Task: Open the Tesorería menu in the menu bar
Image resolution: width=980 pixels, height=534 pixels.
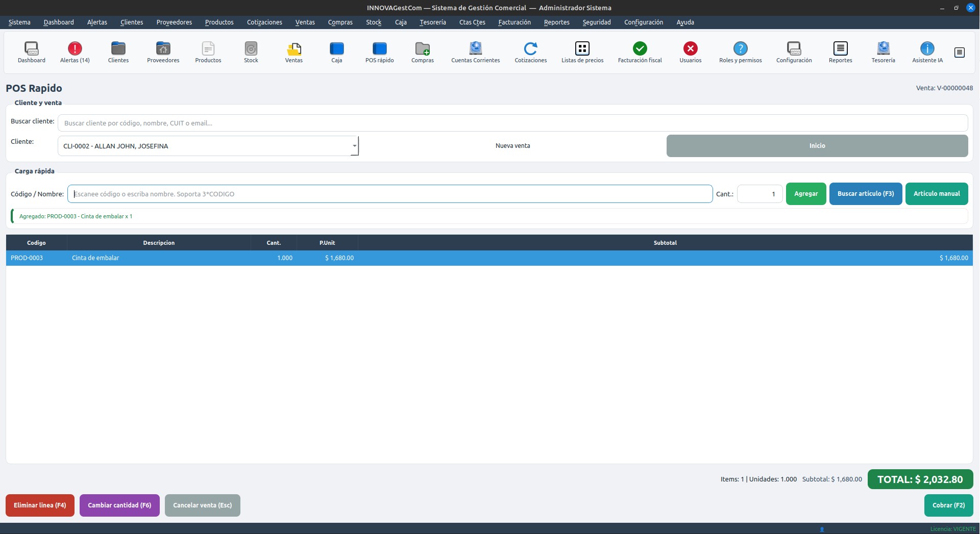Action: 432,22
